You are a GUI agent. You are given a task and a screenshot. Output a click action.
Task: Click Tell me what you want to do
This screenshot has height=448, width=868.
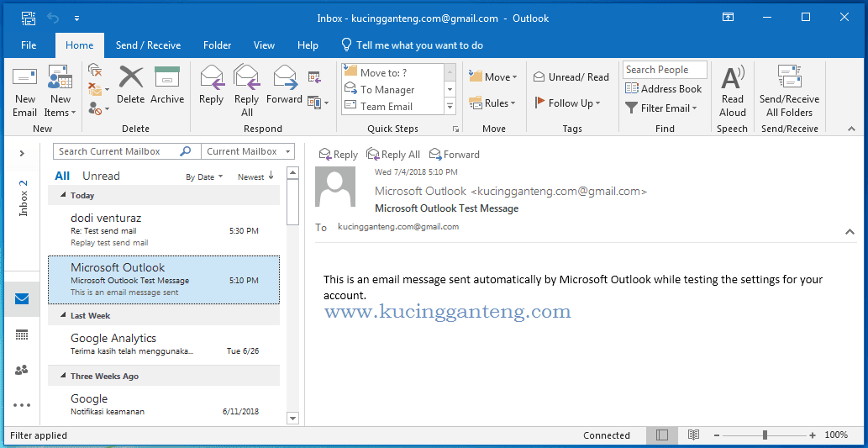412,45
